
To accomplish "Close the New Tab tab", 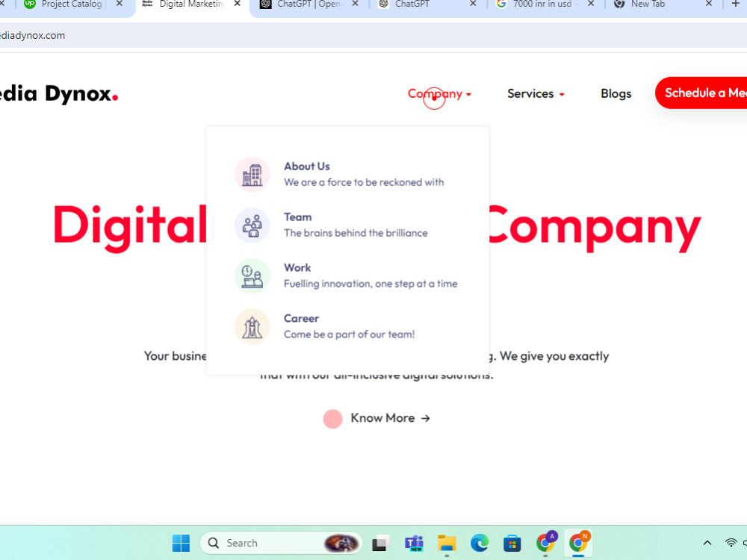I will [709, 4].
